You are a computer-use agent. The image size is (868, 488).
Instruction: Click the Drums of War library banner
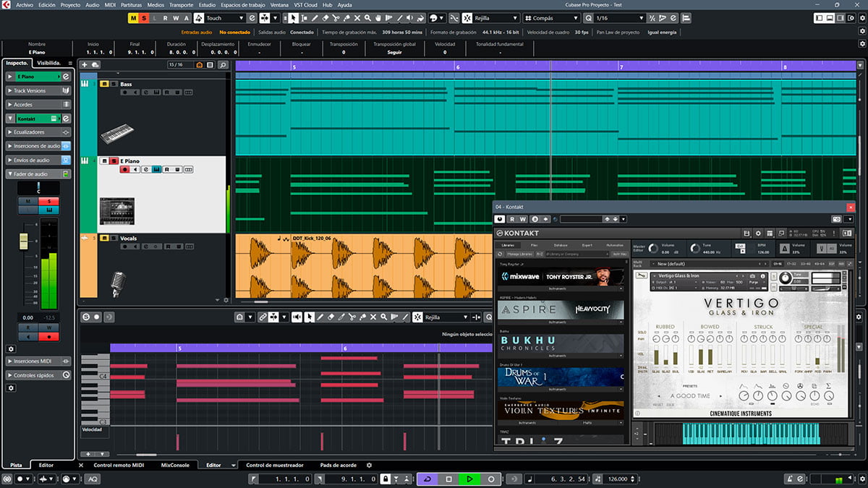click(561, 376)
